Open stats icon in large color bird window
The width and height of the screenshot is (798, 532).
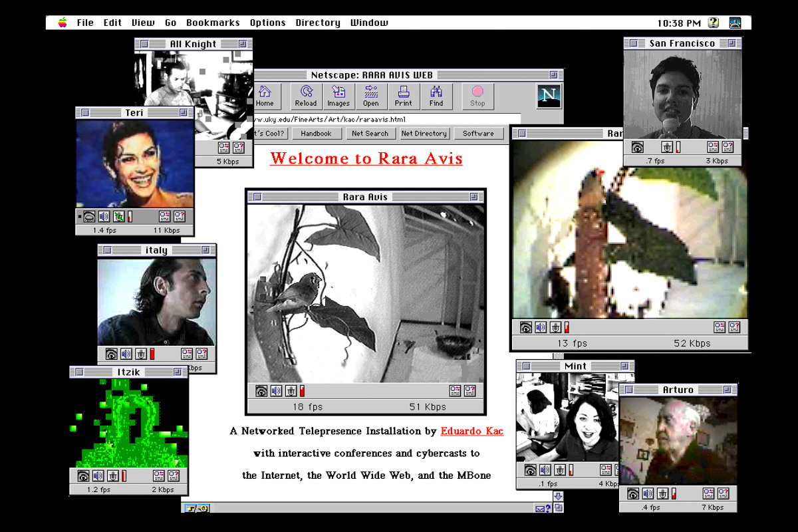click(x=720, y=327)
